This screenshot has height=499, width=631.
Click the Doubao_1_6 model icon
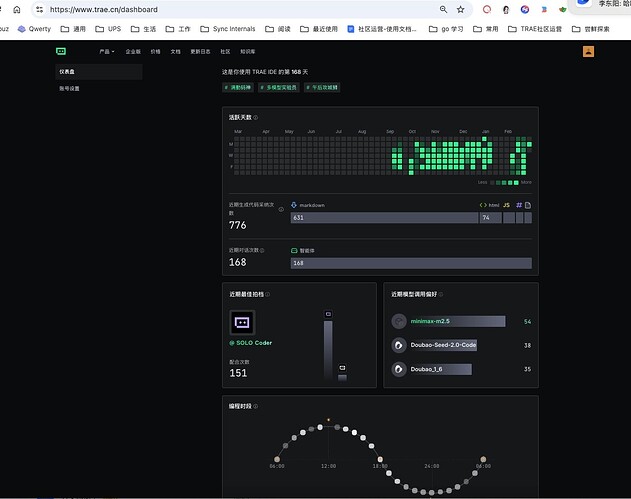399,369
